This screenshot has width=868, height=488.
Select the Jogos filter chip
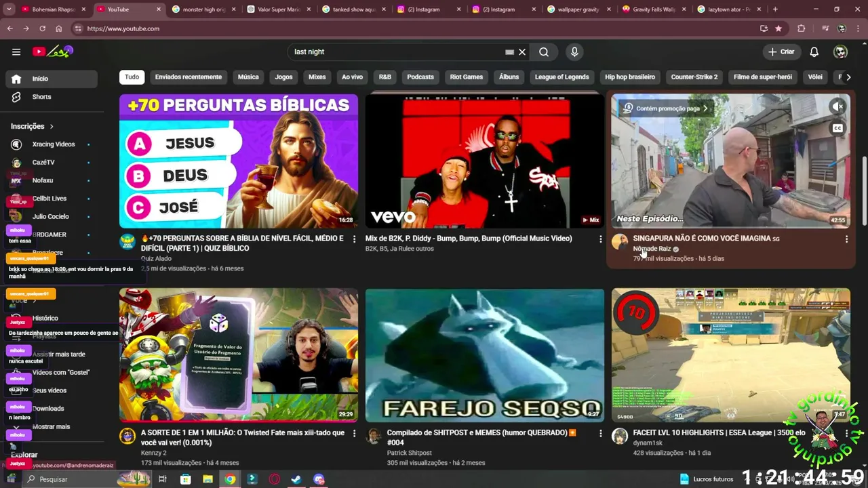(283, 77)
